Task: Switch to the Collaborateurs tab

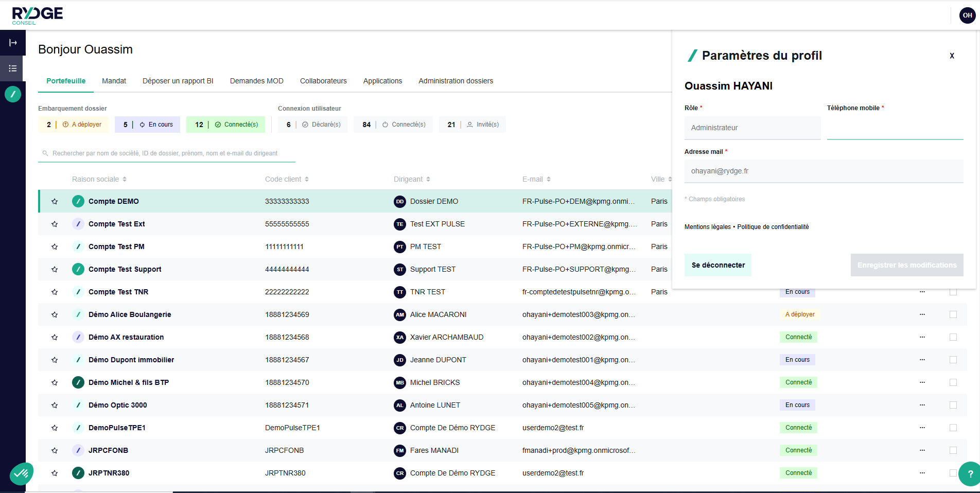Action: pos(323,81)
